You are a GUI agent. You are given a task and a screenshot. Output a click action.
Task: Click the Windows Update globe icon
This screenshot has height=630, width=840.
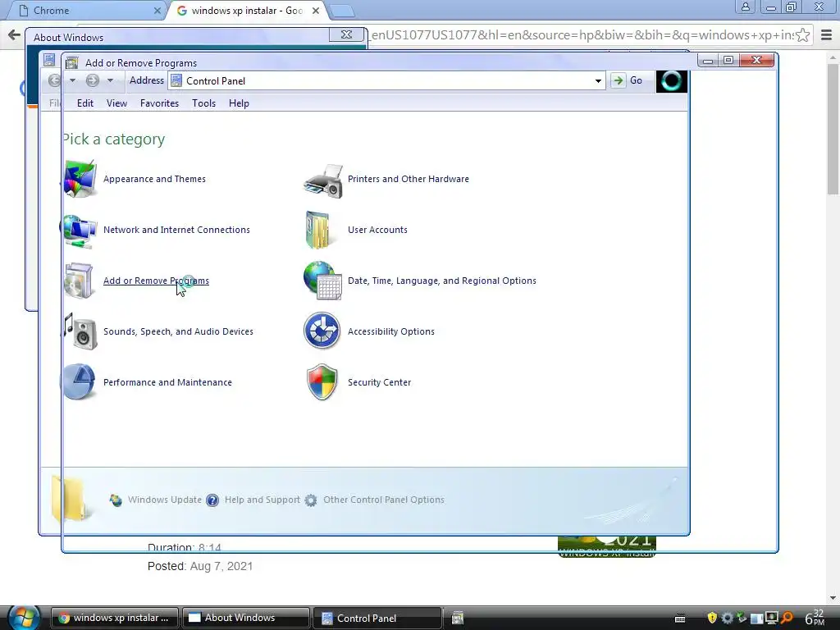[x=116, y=500]
